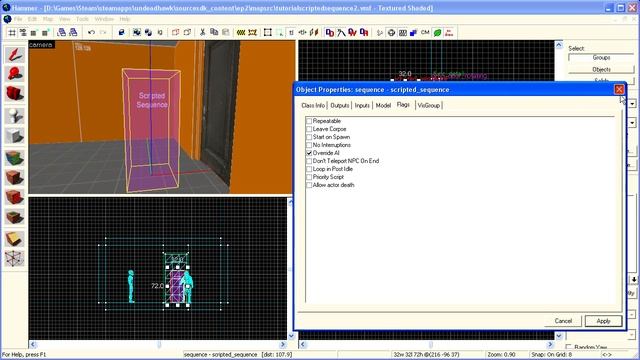This screenshot has height=360, width=640.
Task: Select the Clipping tool icon
Action: click(x=15, y=239)
